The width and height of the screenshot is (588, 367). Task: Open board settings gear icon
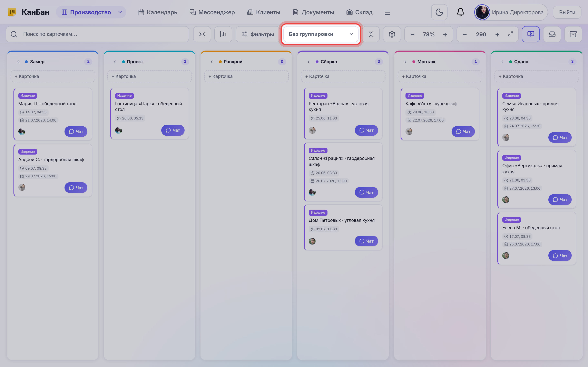392,34
